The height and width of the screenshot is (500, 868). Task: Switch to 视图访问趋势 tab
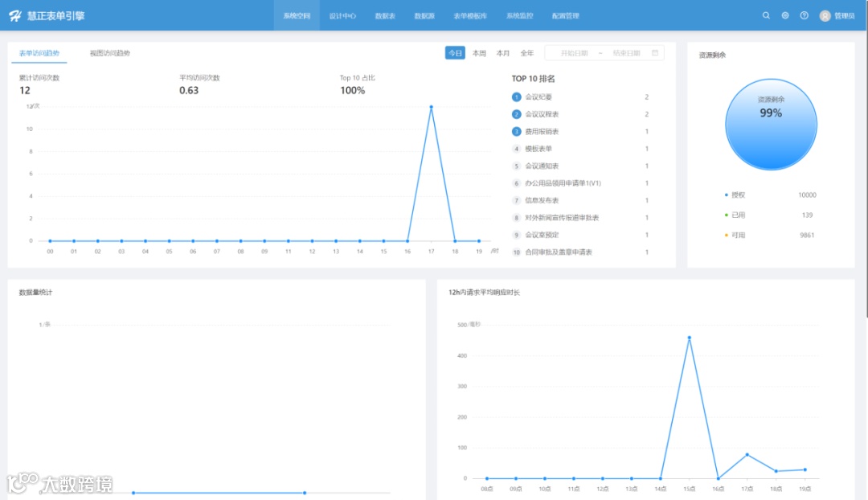click(x=110, y=53)
